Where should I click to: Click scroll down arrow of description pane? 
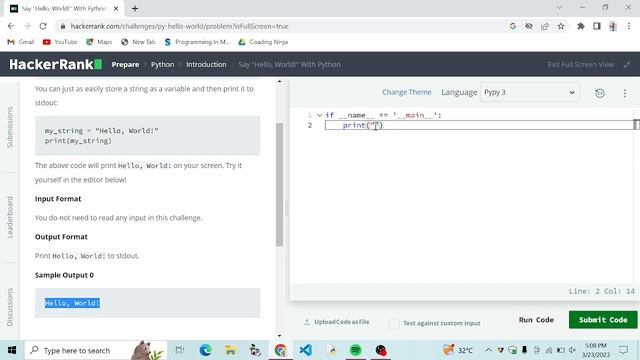point(280,336)
